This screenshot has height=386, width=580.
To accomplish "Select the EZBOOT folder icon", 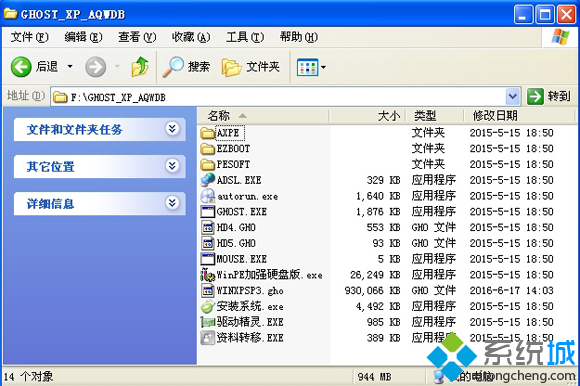I will (208, 149).
